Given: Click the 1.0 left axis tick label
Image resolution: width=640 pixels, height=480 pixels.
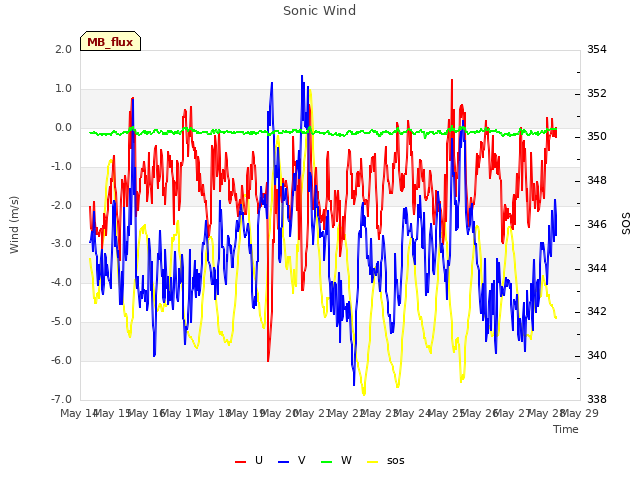Looking at the screenshot, I should pos(63,89).
